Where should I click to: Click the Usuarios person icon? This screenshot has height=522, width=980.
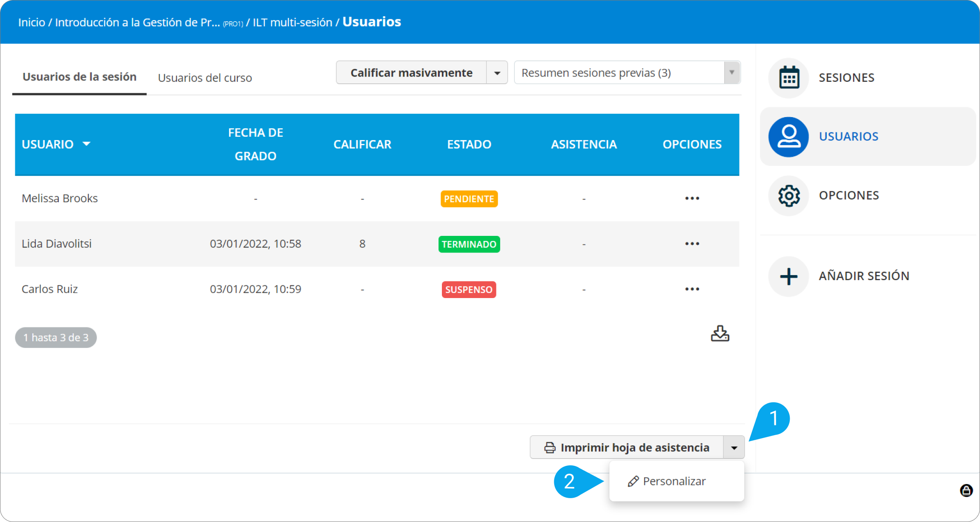coord(788,137)
